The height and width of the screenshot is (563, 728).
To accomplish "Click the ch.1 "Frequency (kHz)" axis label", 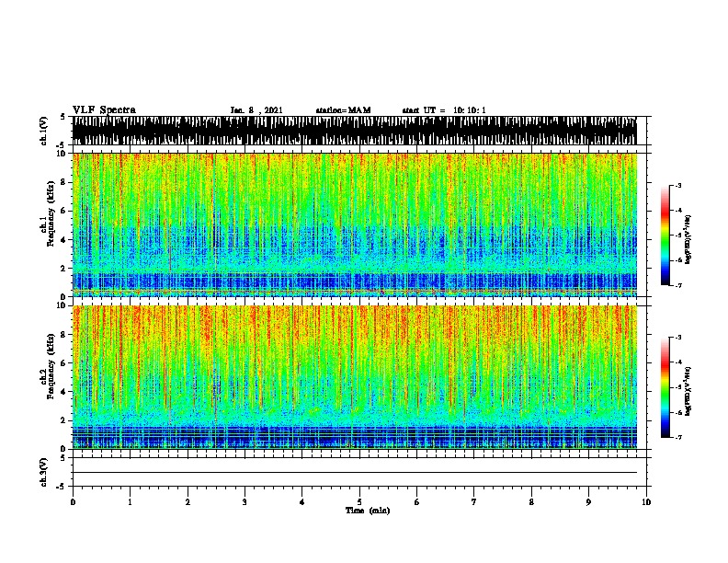I will (51, 214).
